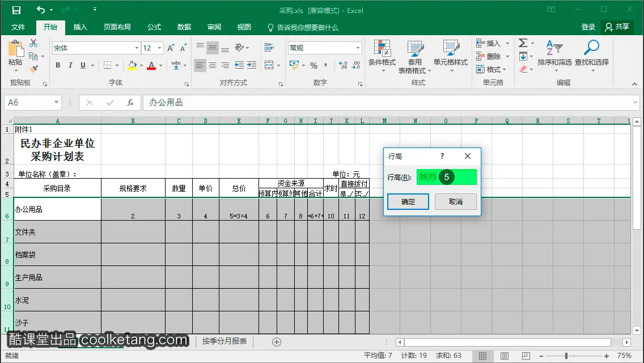Increase font size with large A icon
Image resolution: width=644 pixels, height=363 pixels.
(171, 48)
